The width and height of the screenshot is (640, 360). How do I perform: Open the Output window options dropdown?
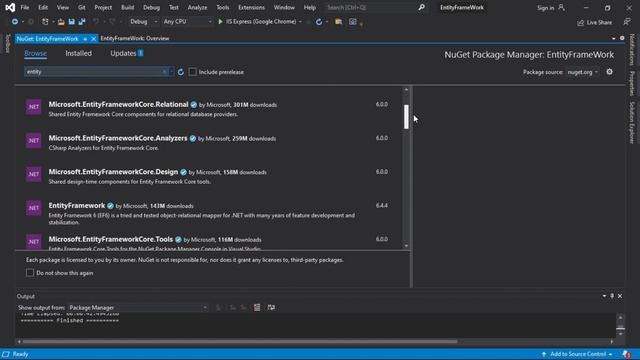point(604,296)
